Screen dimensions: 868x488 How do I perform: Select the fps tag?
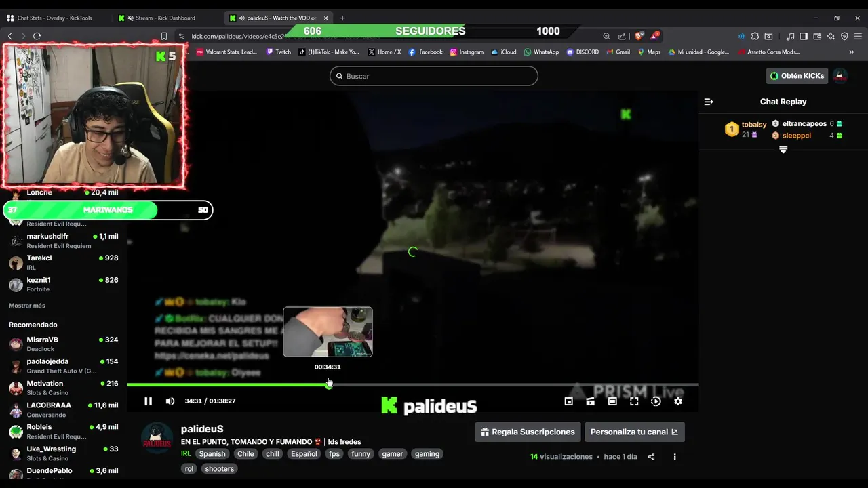click(x=334, y=454)
